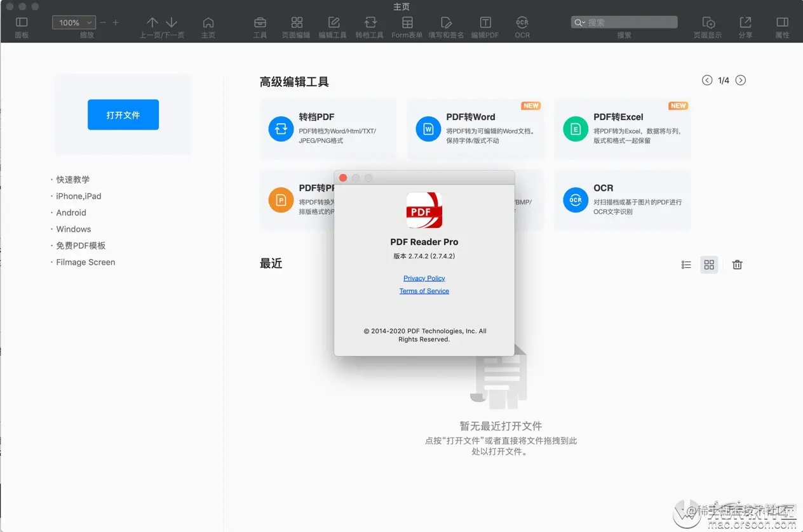The width and height of the screenshot is (803, 532).
Task: Open the 工具 toolbox icon
Action: tap(260, 22)
